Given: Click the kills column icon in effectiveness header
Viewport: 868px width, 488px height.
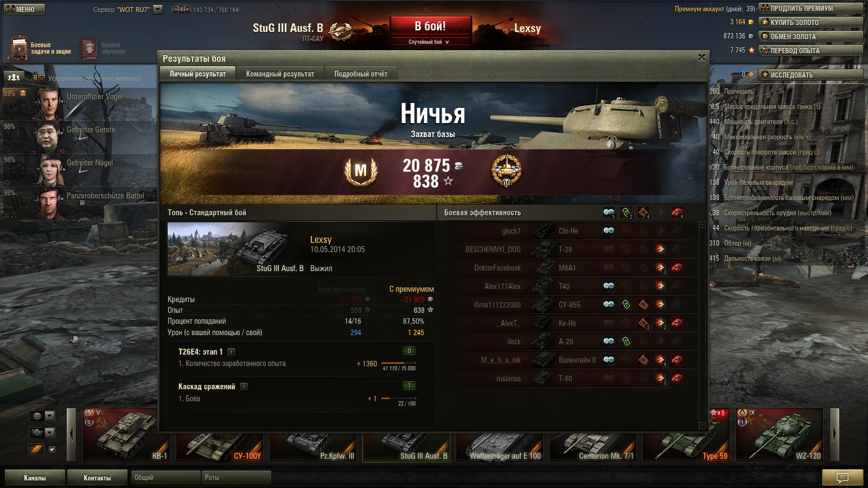Looking at the screenshot, I should [x=676, y=213].
